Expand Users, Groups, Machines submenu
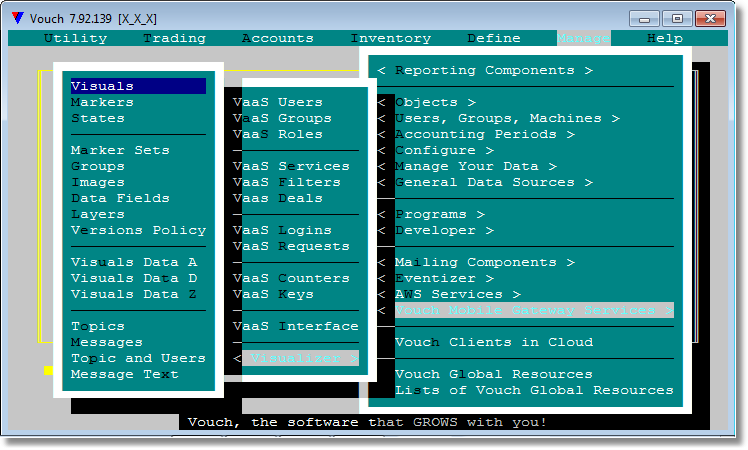 click(x=499, y=118)
